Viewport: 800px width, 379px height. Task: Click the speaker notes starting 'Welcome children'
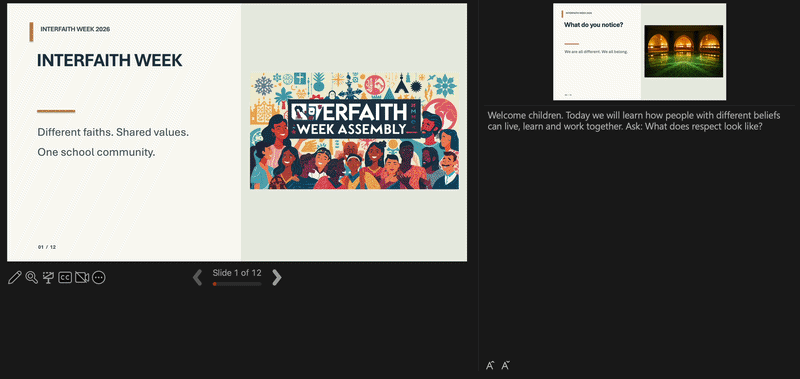click(x=634, y=121)
